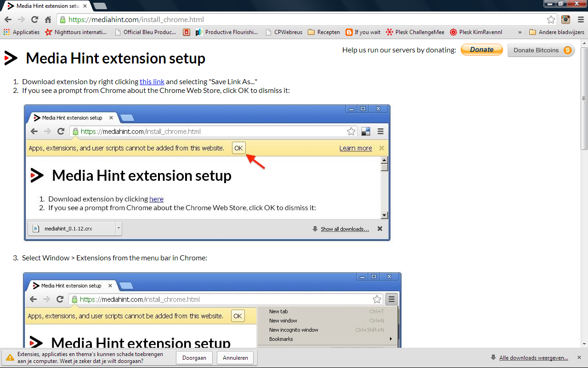Close the Media Hint extension setup tab

[85, 6]
